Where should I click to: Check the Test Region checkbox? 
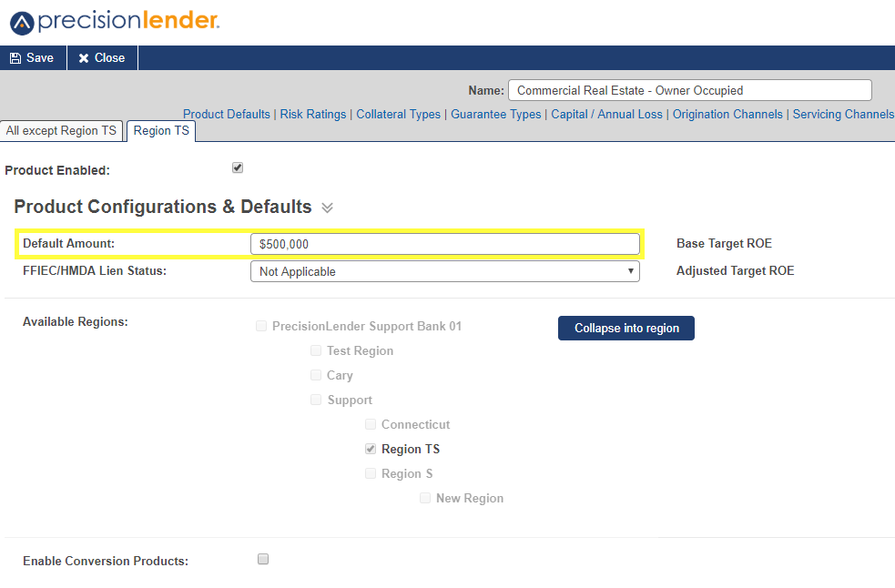pyautogui.click(x=316, y=350)
